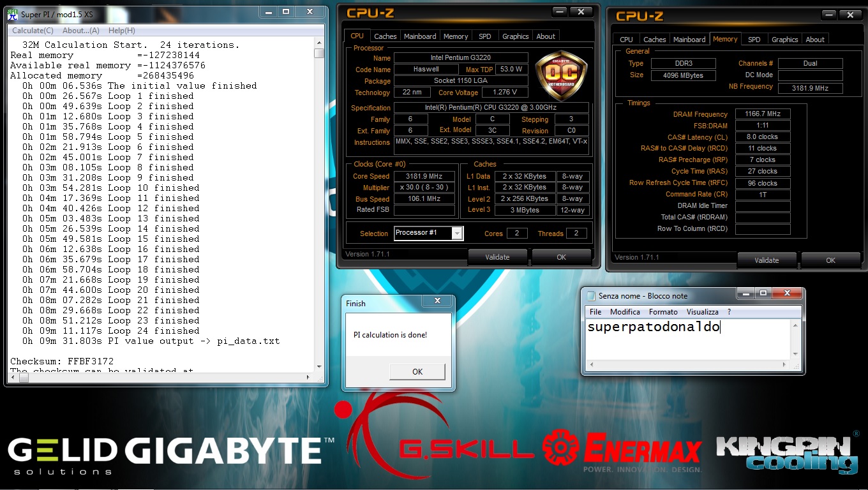Close the Finish dialog
Screen dimensions: 868x490
(437, 301)
